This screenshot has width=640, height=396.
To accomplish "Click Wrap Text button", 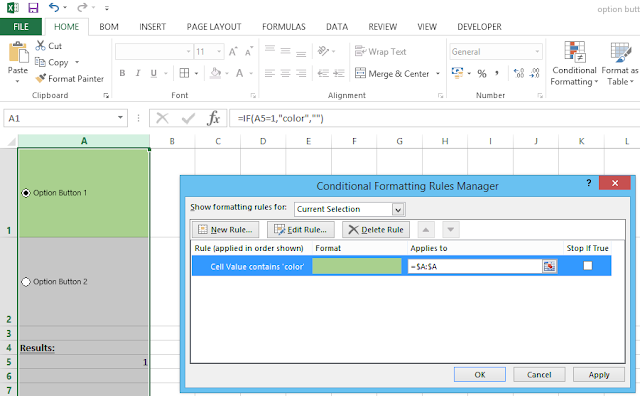I will (x=380, y=51).
